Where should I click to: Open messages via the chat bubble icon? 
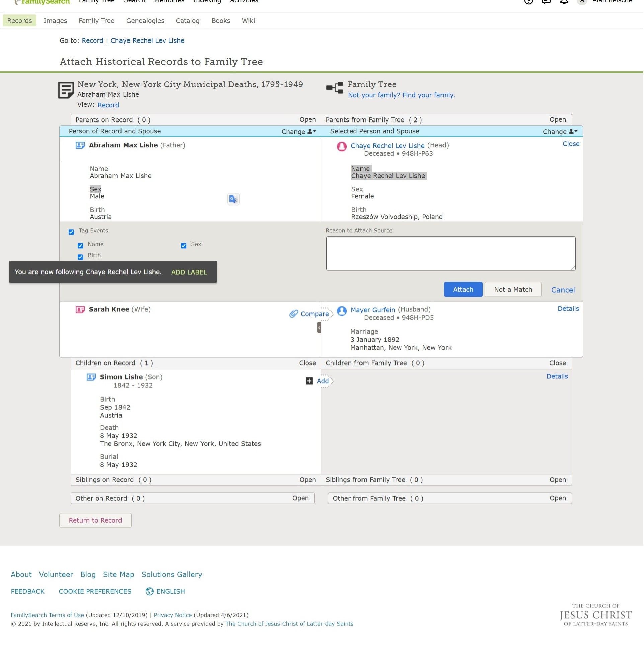point(546,1)
